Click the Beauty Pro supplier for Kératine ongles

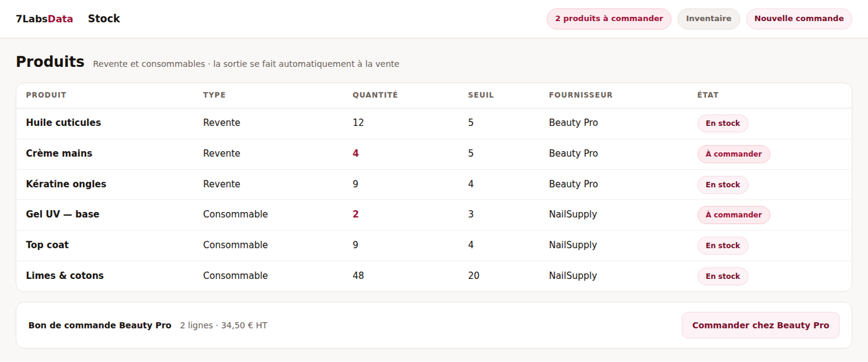[573, 184]
